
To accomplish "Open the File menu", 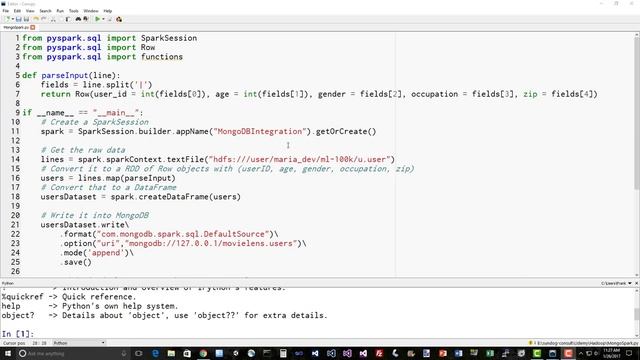I will pos(6,11).
